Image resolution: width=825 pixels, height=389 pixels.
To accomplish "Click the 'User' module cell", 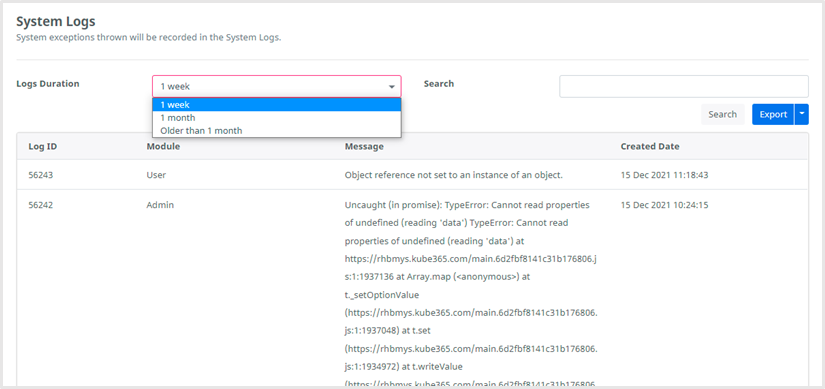I will (156, 175).
